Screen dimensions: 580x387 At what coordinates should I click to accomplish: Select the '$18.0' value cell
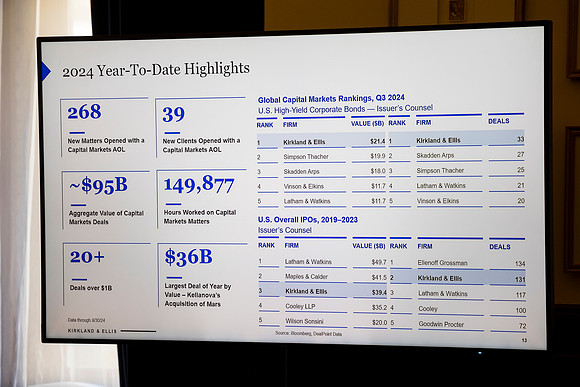pos(378,171)
